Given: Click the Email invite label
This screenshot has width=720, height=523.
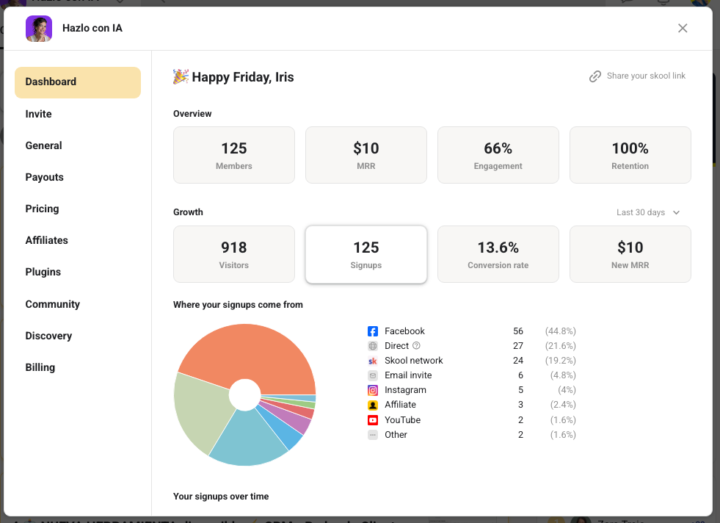Looking at the screenshot, I should (408, 376).
